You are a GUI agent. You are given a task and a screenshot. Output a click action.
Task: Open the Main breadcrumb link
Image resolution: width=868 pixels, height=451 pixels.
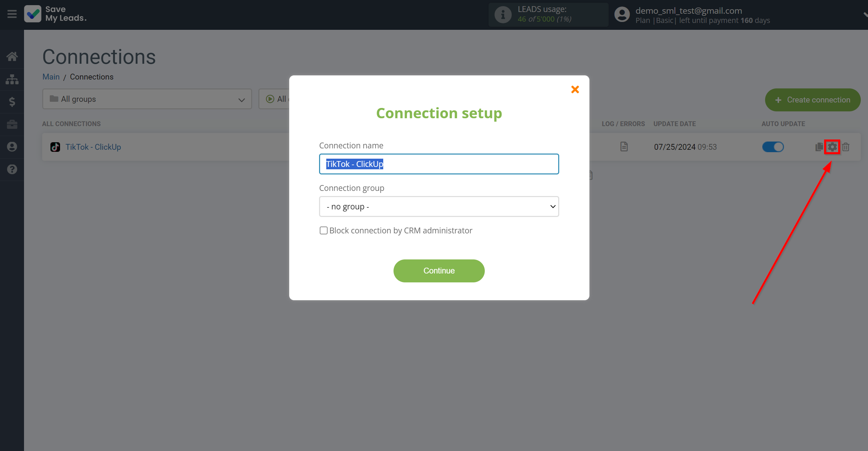51,77
